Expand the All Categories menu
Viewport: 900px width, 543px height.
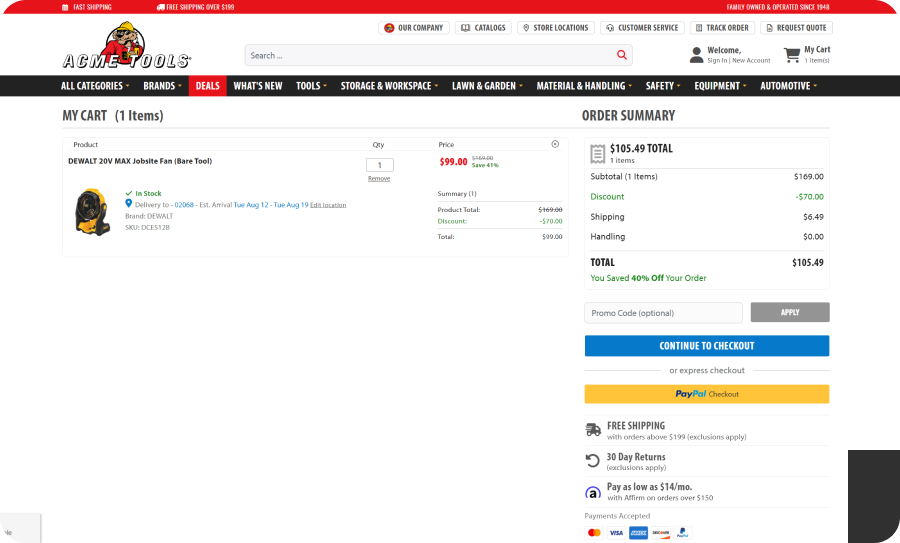(x=95, y=86)
